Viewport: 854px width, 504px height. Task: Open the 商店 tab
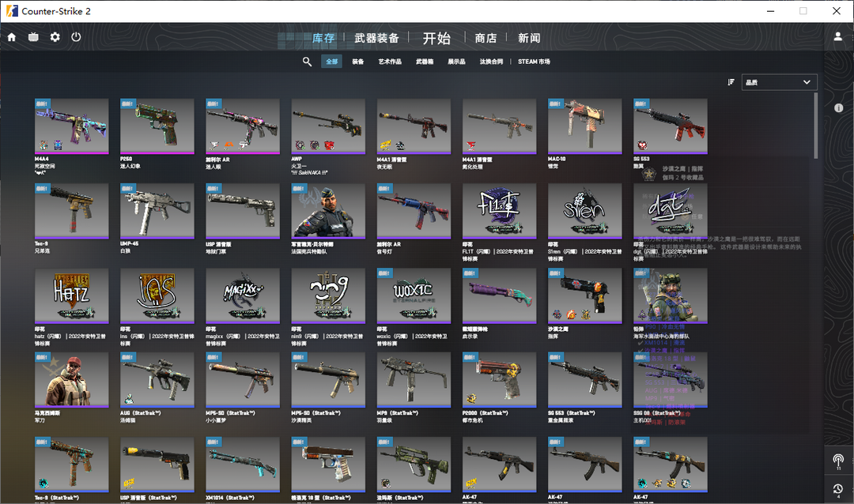point(486,38)
